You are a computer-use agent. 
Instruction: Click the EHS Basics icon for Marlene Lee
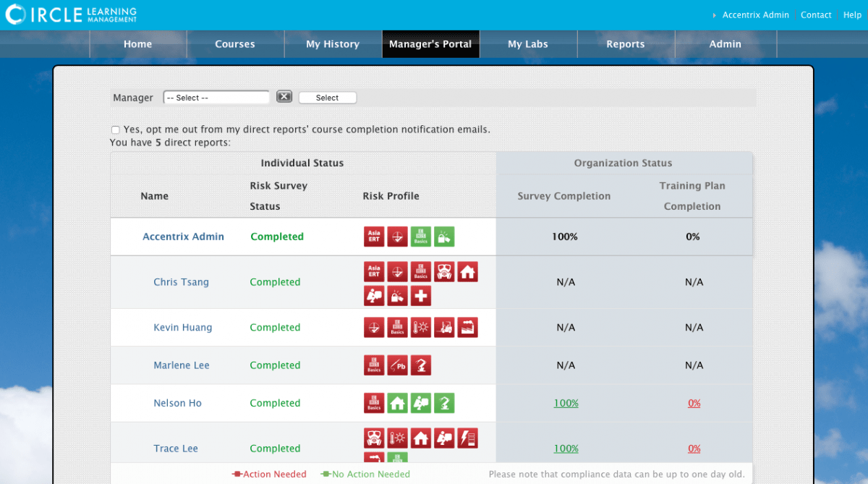tap(374, 365)
